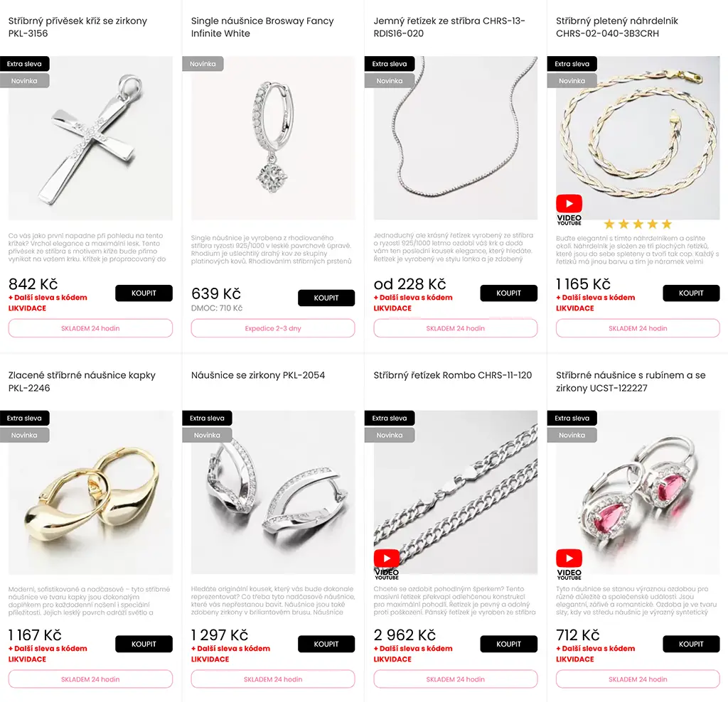The height and width of the screenshot is (702, 728).
Task: Click Extra sleva badge on cross pendant
Action: [24, 64]
